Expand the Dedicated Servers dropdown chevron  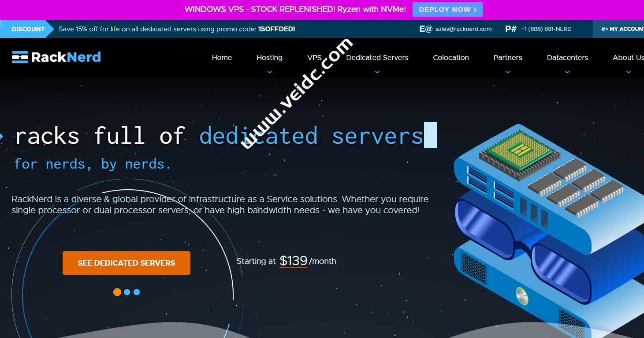tap(377, 72)
